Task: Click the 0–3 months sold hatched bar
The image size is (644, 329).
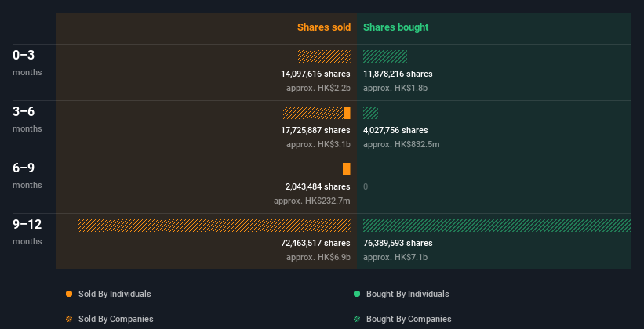Action: coord(324,56)
